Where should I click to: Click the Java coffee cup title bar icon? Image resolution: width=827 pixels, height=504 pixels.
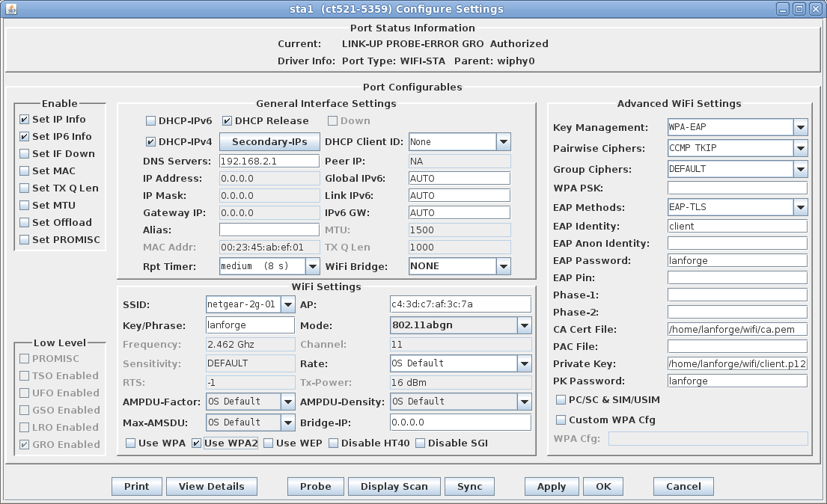click(x=10, y=8)
